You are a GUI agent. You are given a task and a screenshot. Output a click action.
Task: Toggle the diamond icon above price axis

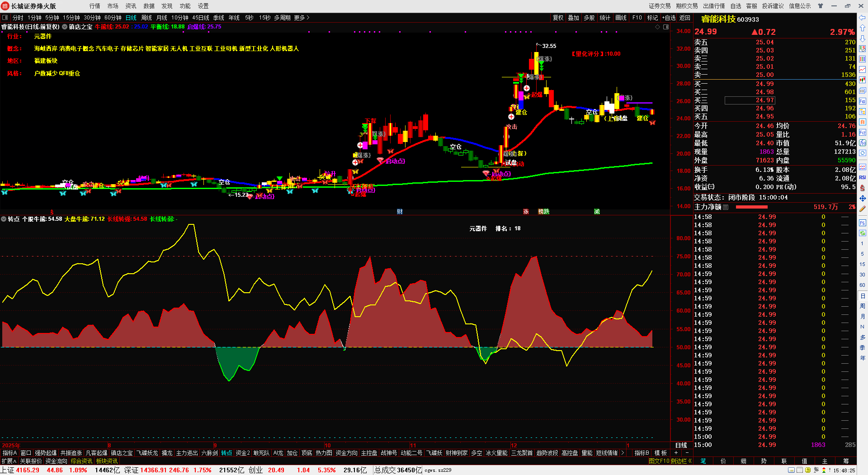click(x=658, y=27)
